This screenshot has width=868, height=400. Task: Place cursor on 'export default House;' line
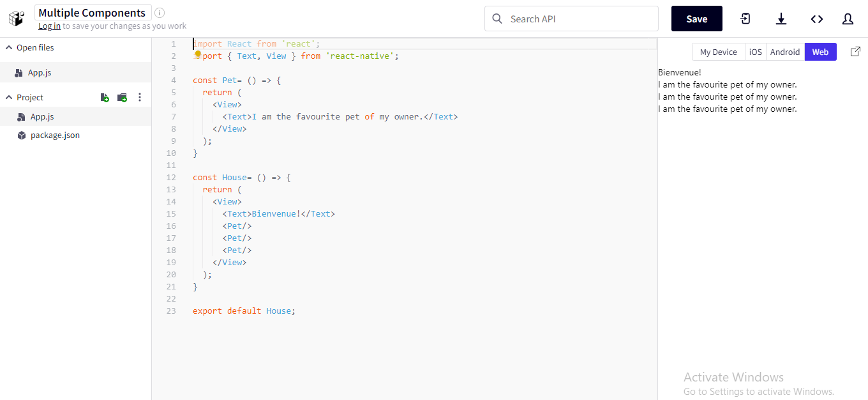point(244,311)
